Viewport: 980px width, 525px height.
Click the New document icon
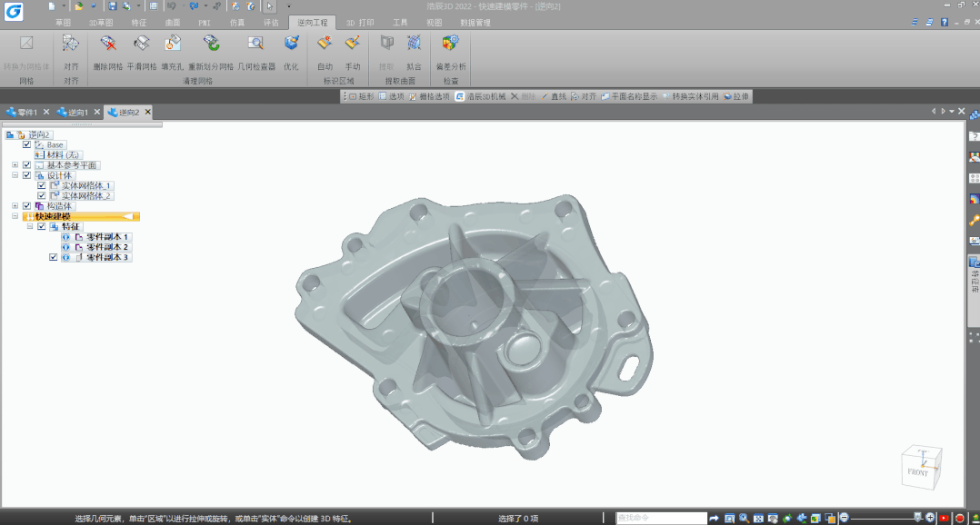(52, 6)
